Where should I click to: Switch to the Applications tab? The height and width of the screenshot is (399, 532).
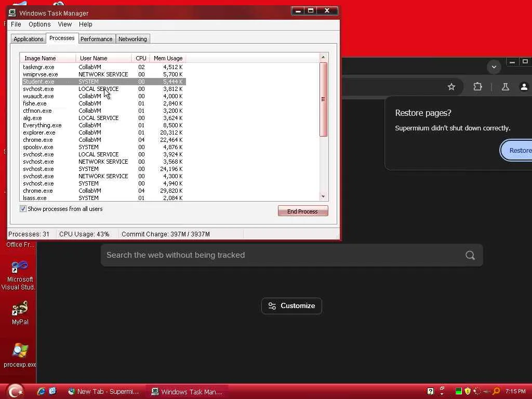coord(28,39)
